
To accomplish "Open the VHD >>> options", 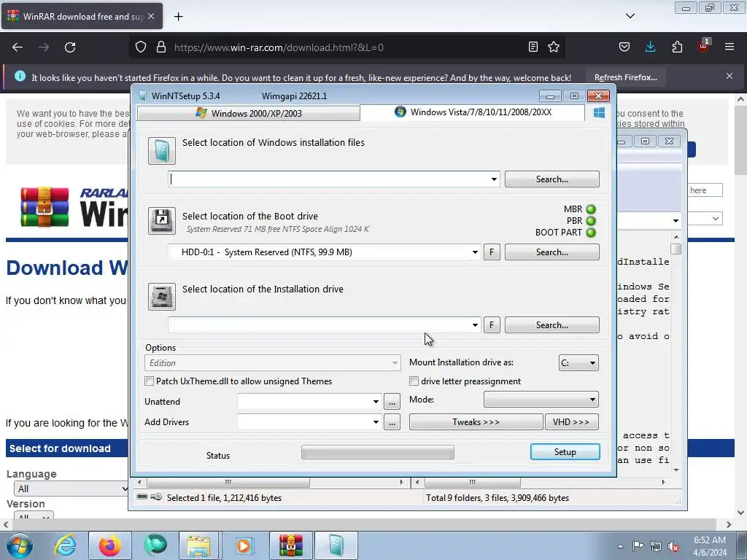I will pos(572,422).
